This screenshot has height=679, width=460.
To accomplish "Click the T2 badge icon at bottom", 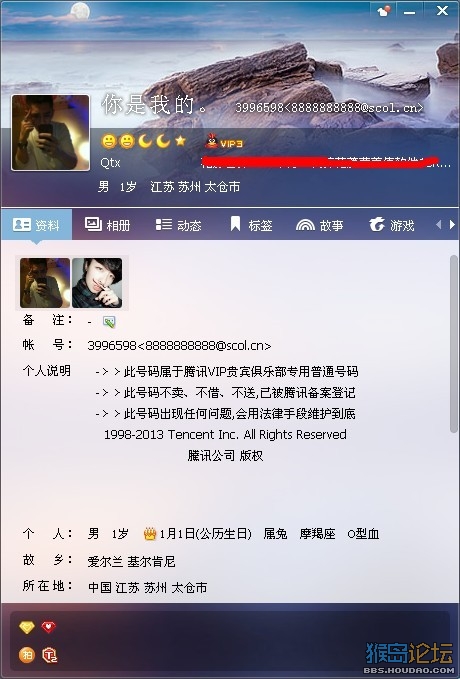I will pyautogui.click(x=49, y=655).
